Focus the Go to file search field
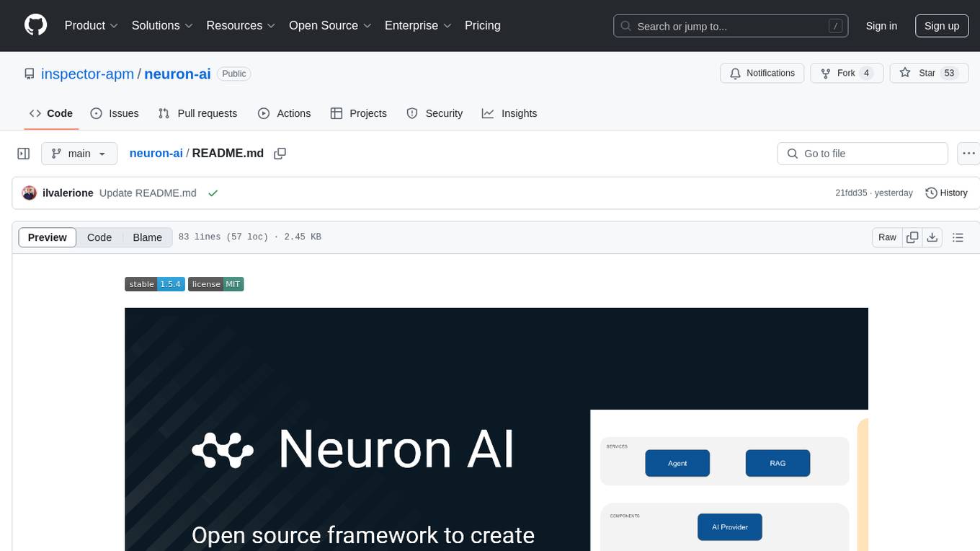The height and width of the screenshot is (551, 980). point(863,154)
